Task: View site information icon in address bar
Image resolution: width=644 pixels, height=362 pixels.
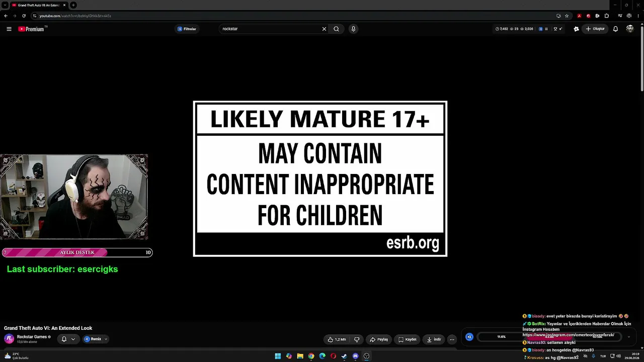Action: [34, 16]
